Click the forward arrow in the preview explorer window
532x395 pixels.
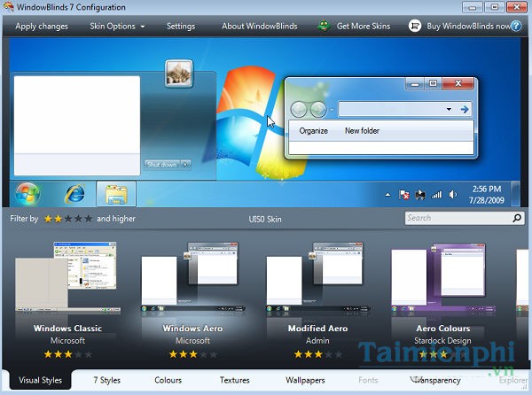point(318,110)
